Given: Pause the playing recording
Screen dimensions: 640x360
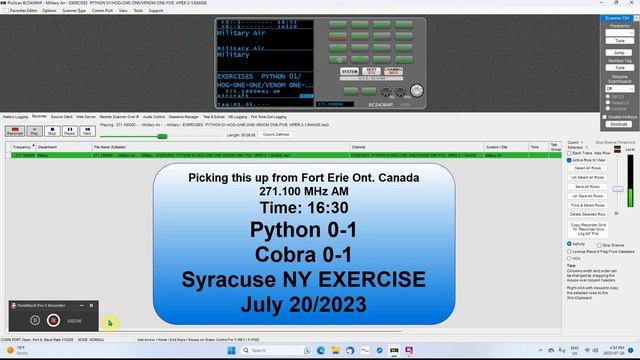Looking at the screenshot, I should 69,131.
